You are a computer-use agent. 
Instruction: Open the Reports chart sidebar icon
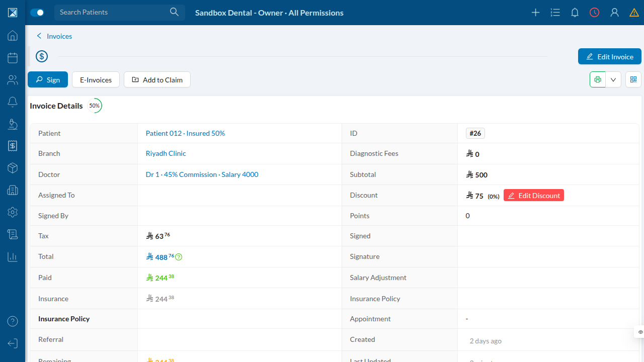pos(13,257)
